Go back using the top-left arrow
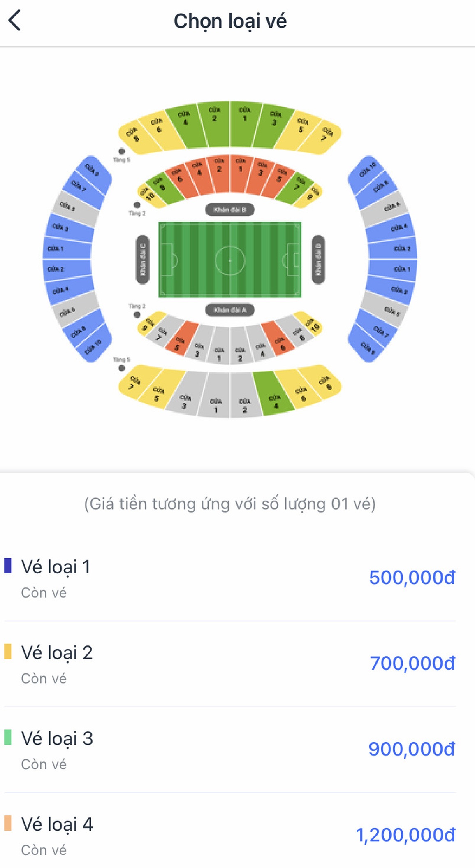 point(14,21)
